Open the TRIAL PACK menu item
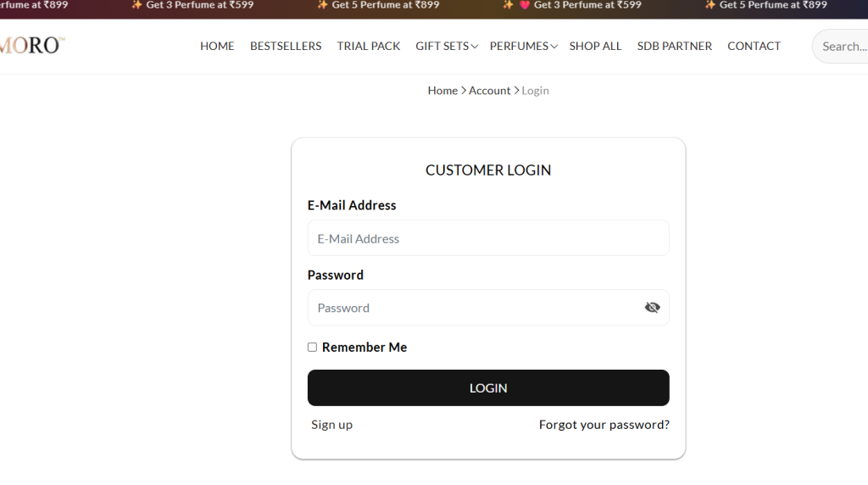Screen dimensions: 868x485 [369, 46]
